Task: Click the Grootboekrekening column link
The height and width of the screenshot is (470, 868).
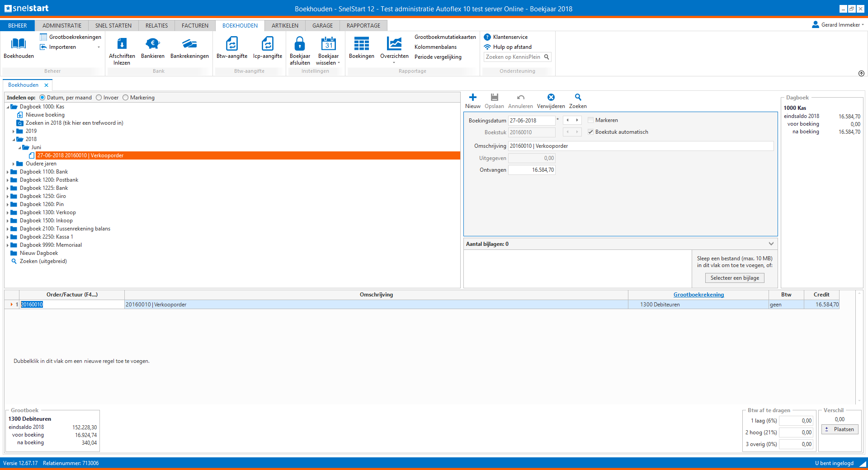Action: (698, 295)
